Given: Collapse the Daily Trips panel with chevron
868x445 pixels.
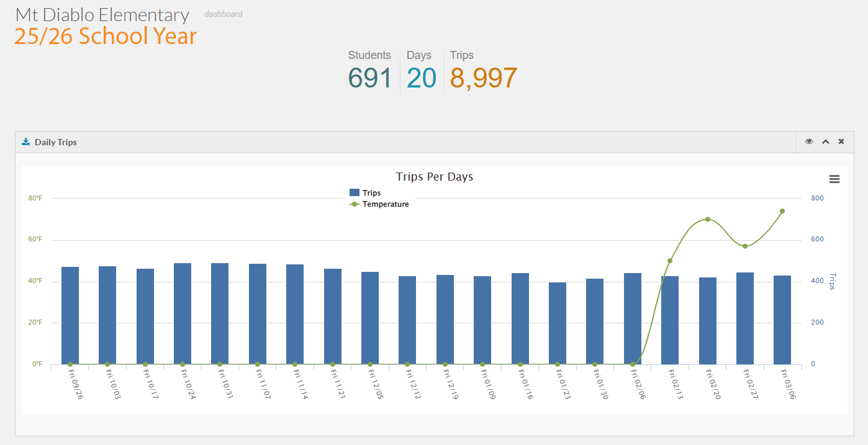Looking at the screenshot, I should point(826,142).
